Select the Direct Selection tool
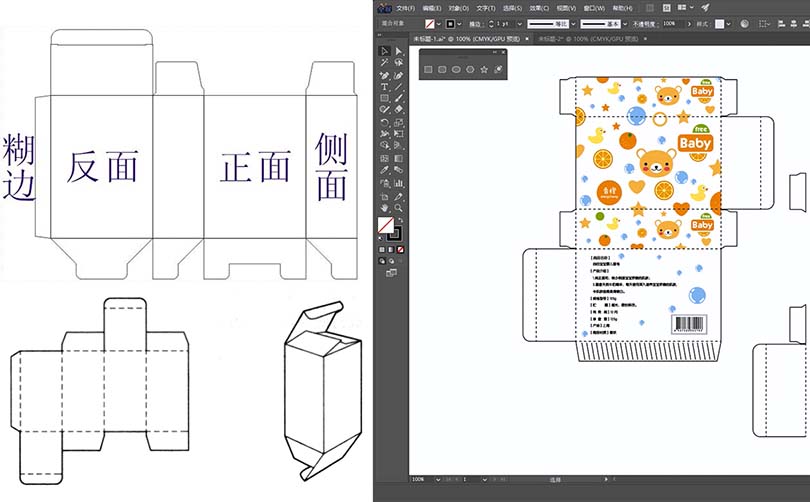This screenshot has height=502, width=810. (398, 51)
